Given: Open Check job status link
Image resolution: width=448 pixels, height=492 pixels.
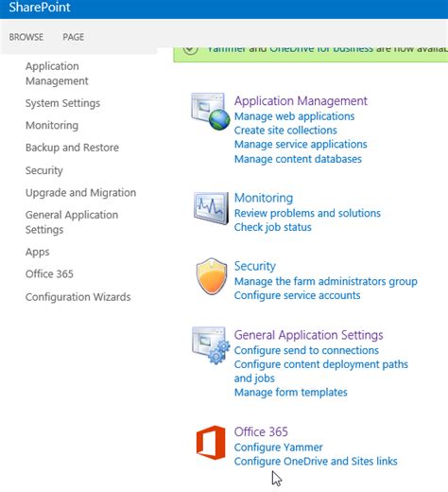Looking at the screenshot, I should click(x=272, y=227).
